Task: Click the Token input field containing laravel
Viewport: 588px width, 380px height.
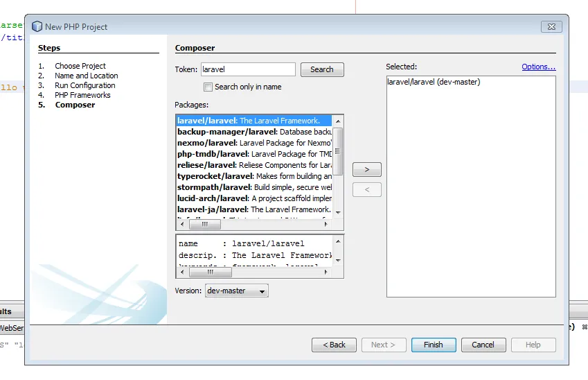Action: (x=248, y=69)
